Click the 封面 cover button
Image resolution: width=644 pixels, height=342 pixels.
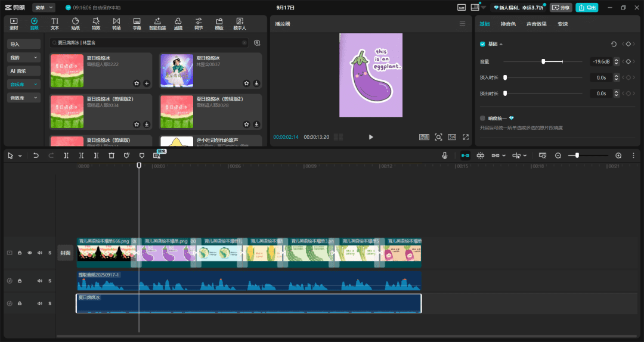click(66, 253)
